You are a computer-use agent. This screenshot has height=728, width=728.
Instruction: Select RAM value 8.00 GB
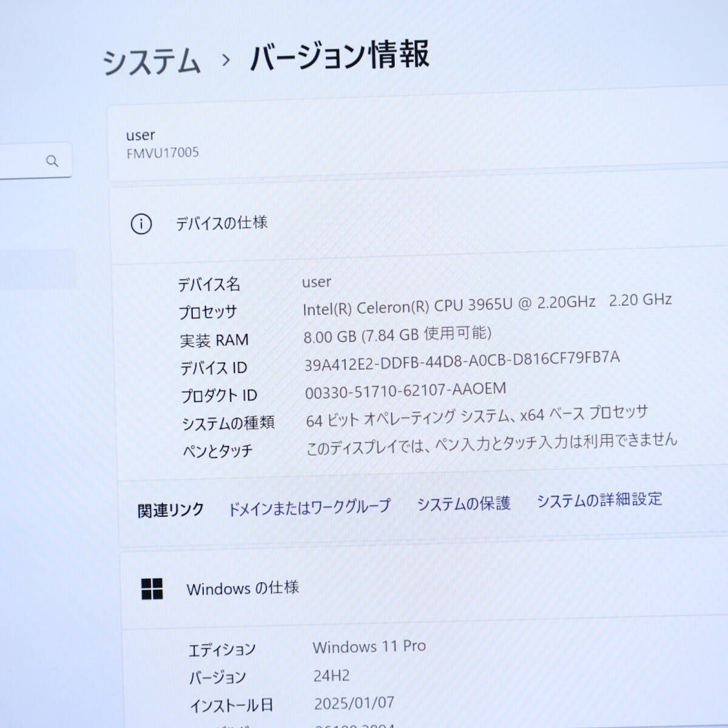397,334
